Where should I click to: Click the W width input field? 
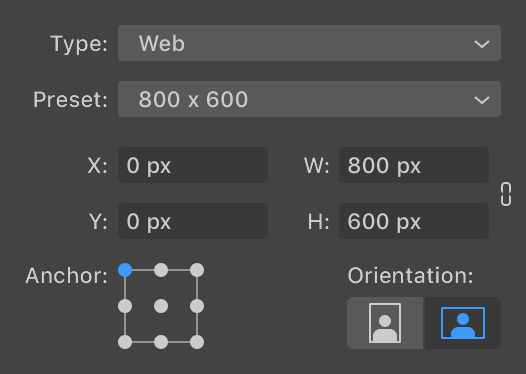(x=414, y=165)
